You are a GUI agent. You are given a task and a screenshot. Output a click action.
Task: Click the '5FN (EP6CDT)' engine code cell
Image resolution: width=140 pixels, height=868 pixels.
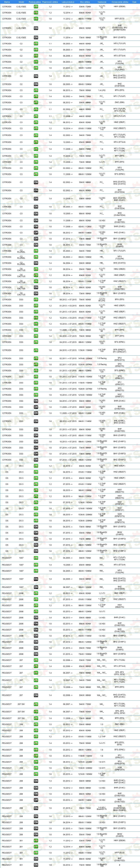click(x=119, y=377)
